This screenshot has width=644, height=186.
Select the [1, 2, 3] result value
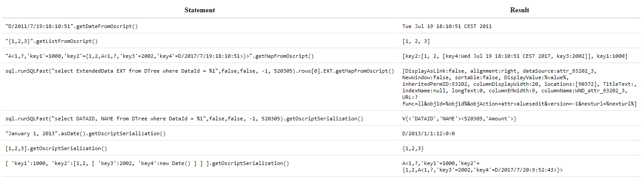tap(416, 41)
